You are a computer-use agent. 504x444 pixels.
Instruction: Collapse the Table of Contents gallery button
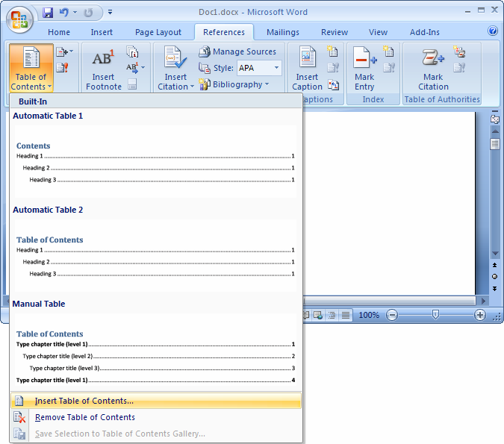coord(31,68)
